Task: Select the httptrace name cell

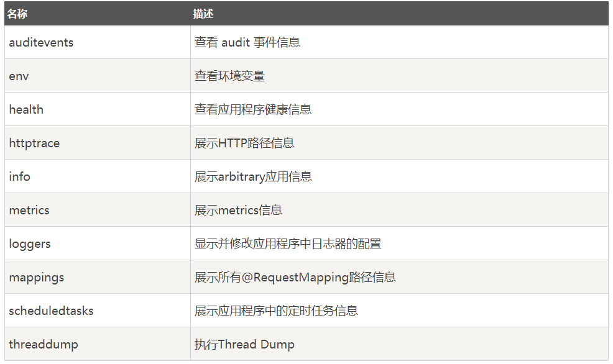Action: point(98,143)
